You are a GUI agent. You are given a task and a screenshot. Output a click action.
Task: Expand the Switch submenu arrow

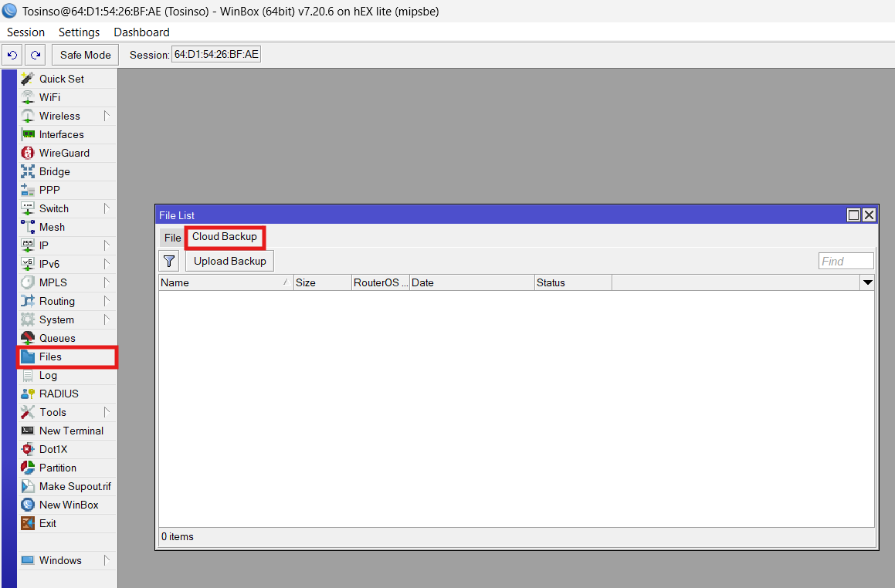point(107,209)
